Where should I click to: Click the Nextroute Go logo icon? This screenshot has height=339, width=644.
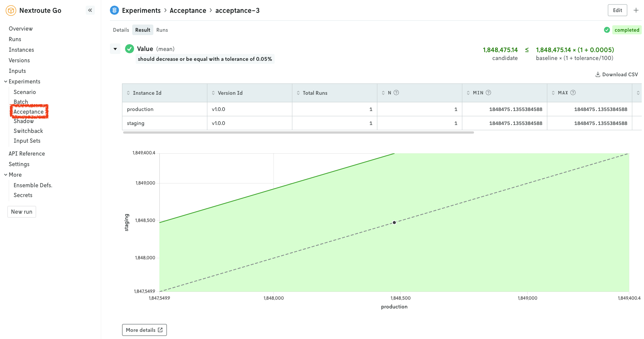point(11,11)
